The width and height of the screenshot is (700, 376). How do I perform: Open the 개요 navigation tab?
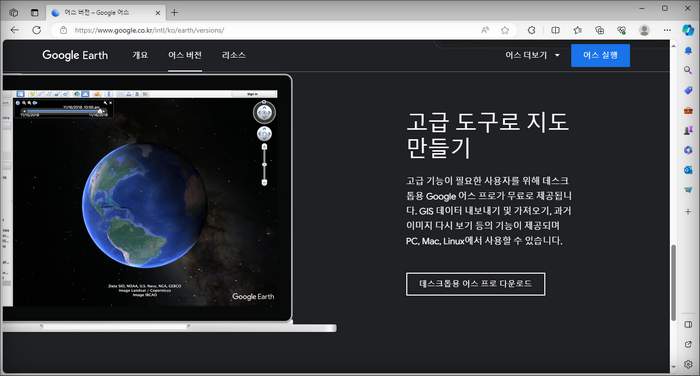click(x=140, y=55)
